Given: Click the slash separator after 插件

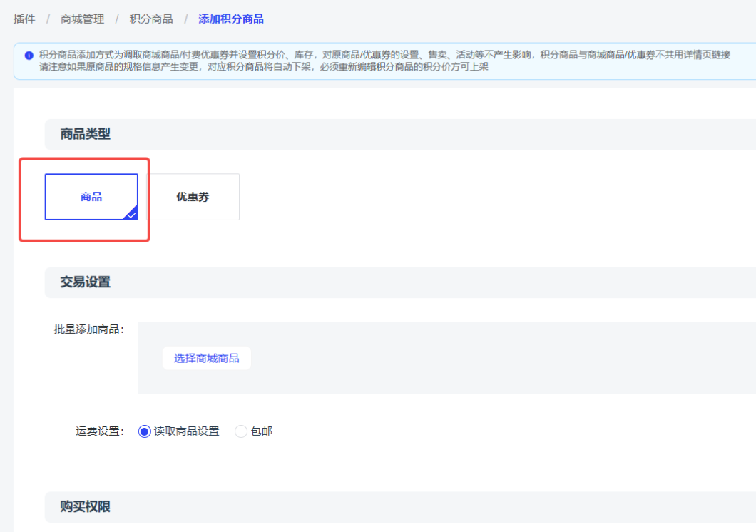Looking at the screenshot, I should click(x=48, y=19).
